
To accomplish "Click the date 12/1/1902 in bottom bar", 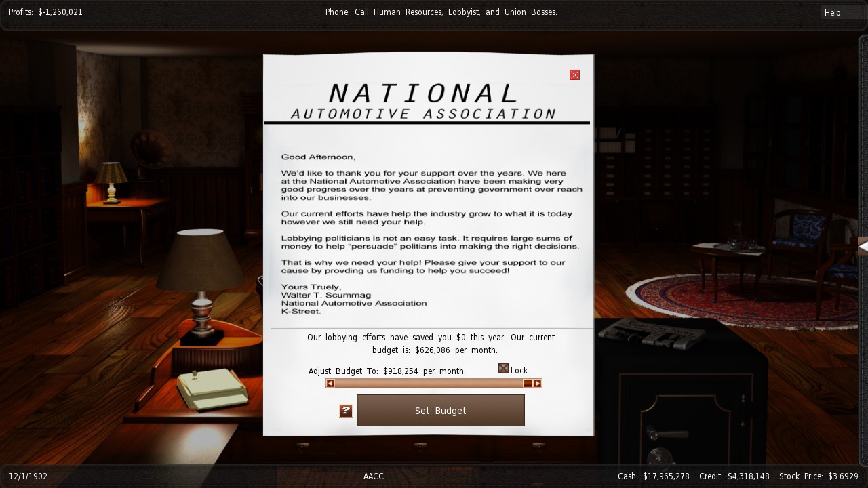I will click(x=28, y=476).
